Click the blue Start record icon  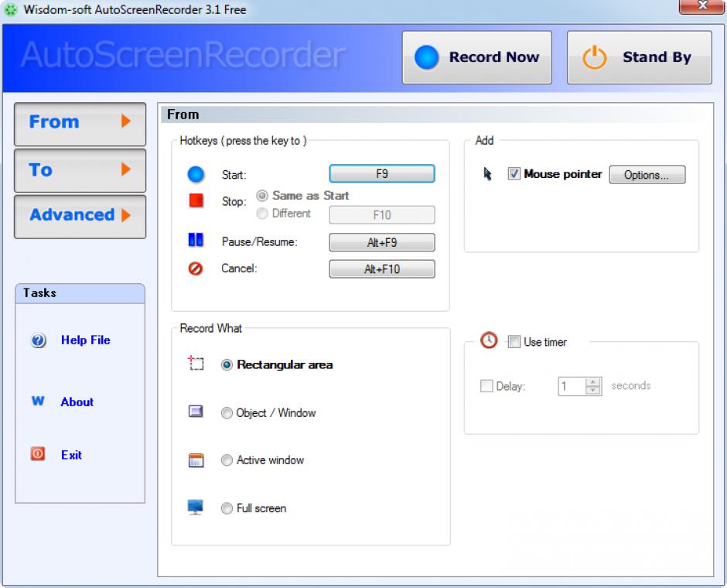[196, 174]
